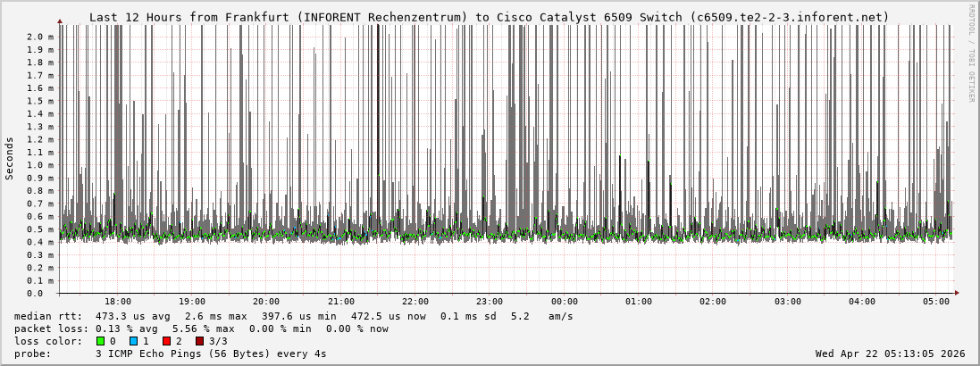Click the x-axis right end arrow
Screen dimensions: 980x366
pos(956,293)
